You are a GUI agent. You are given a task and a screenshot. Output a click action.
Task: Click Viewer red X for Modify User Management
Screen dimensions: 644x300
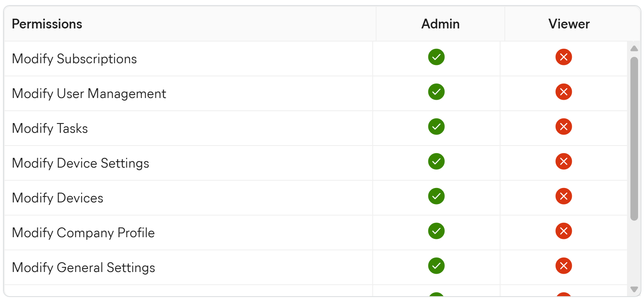click(563, 92)
